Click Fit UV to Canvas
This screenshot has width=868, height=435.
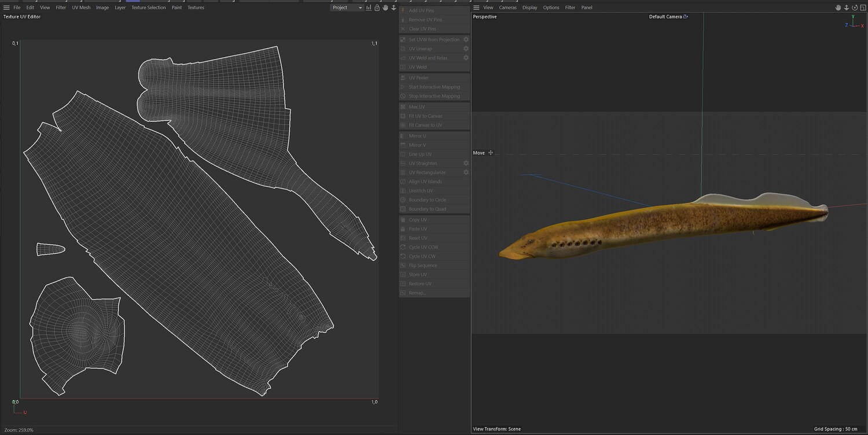(435, 116)
